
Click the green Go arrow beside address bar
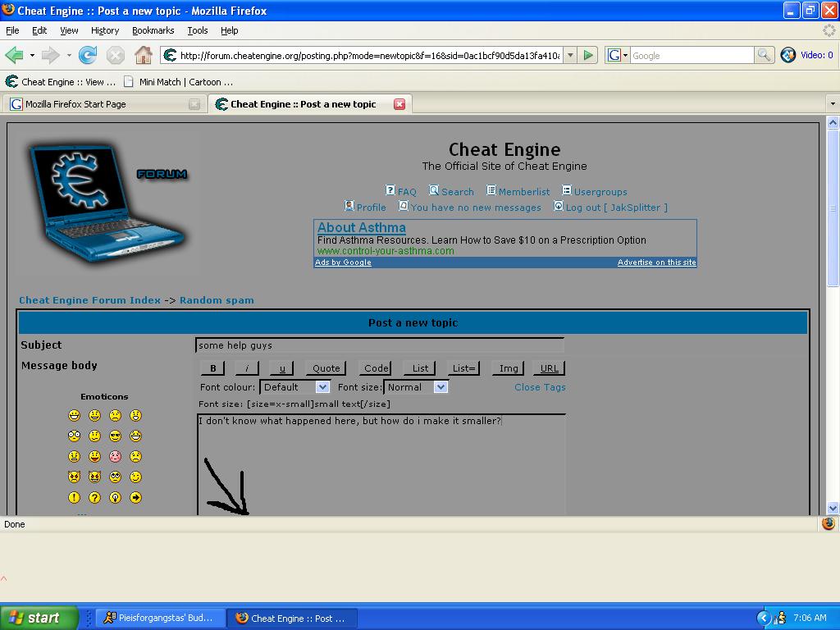point(588,55)
